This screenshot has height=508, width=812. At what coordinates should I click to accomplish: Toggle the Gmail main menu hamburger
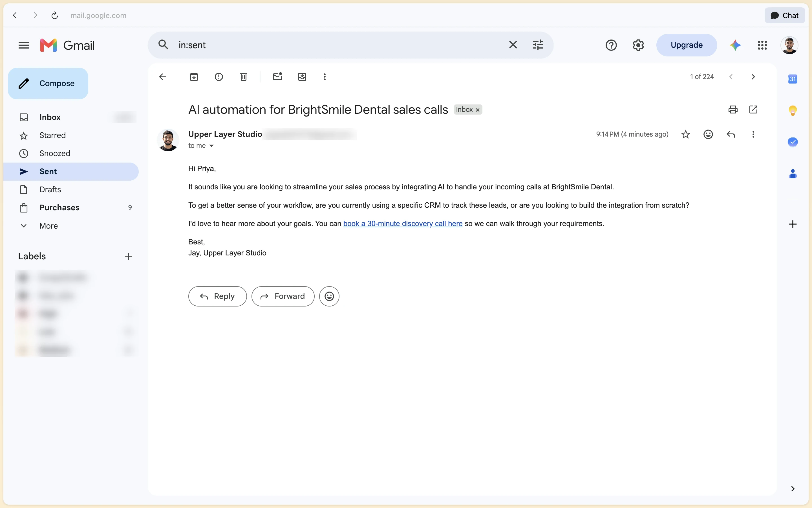pos(23,45)
